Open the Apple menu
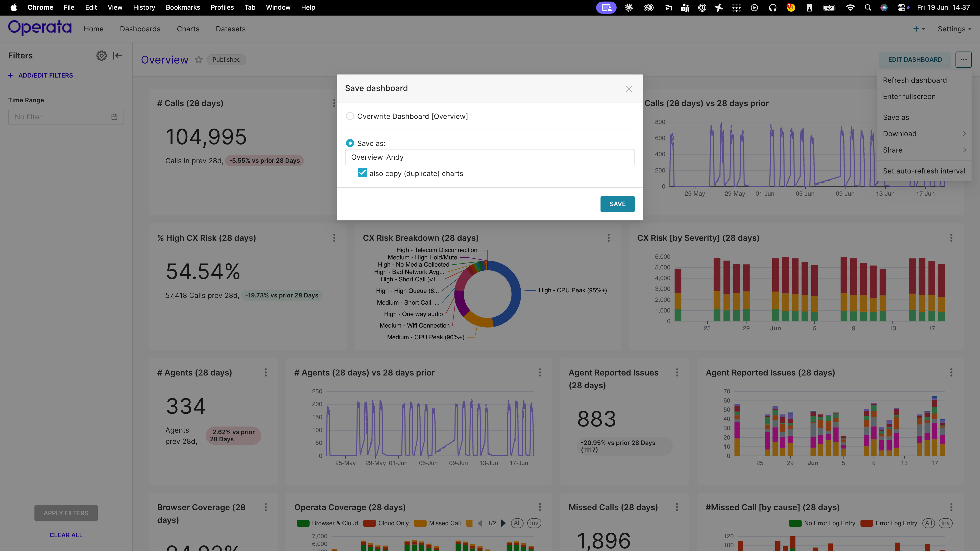This screenshot has width=980, height=551. tap(14, 8)
